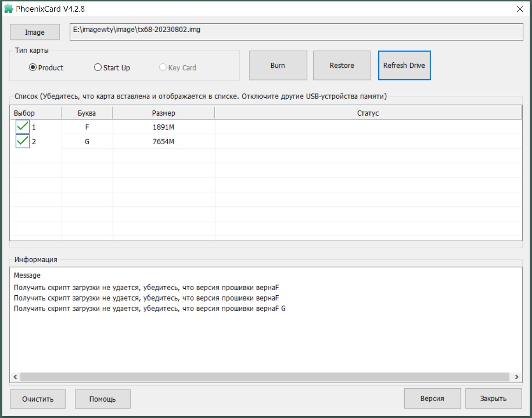This screenshot has width=532, height=418.
Task: Uncheck drive 1 checkbox for F
Action: tap(22, 127)
